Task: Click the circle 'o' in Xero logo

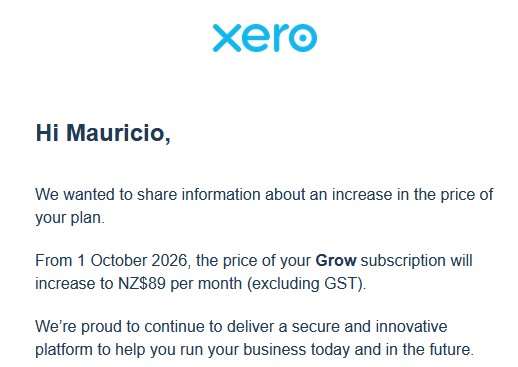Action: 303,38
